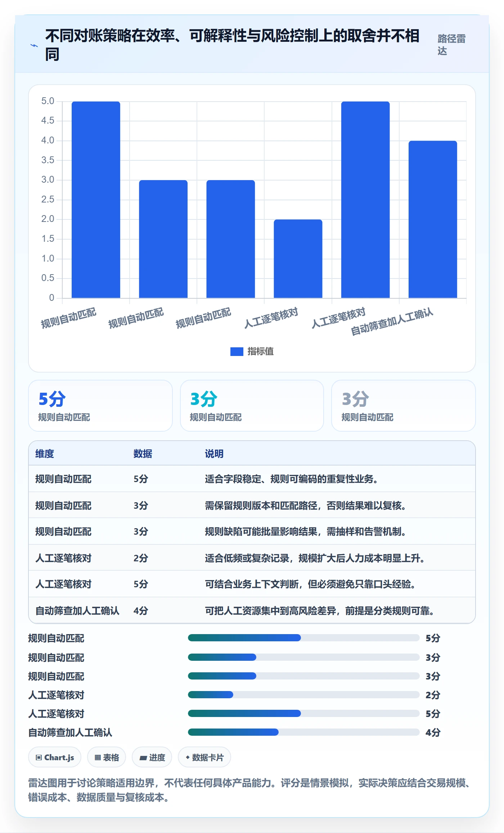Click table cell 可结合业务上下文判断
The height and width of the screenshot is (833, 504).
[311, 584]
